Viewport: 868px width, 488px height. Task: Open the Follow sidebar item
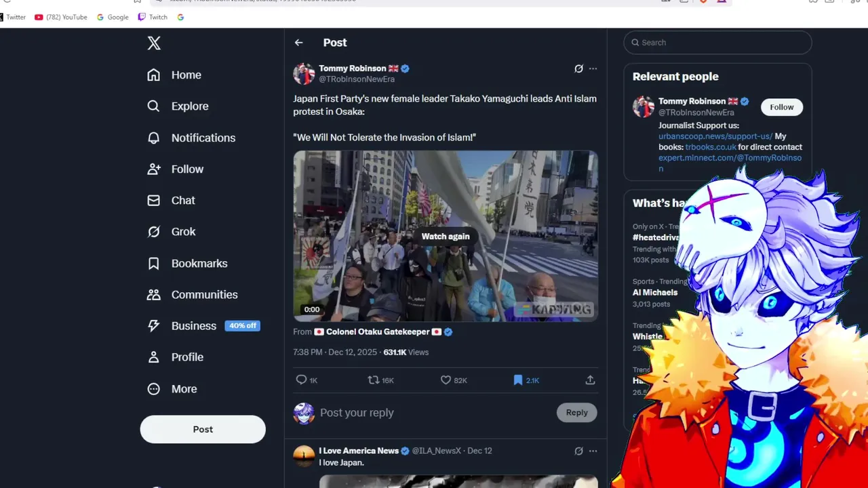[175, 169]
